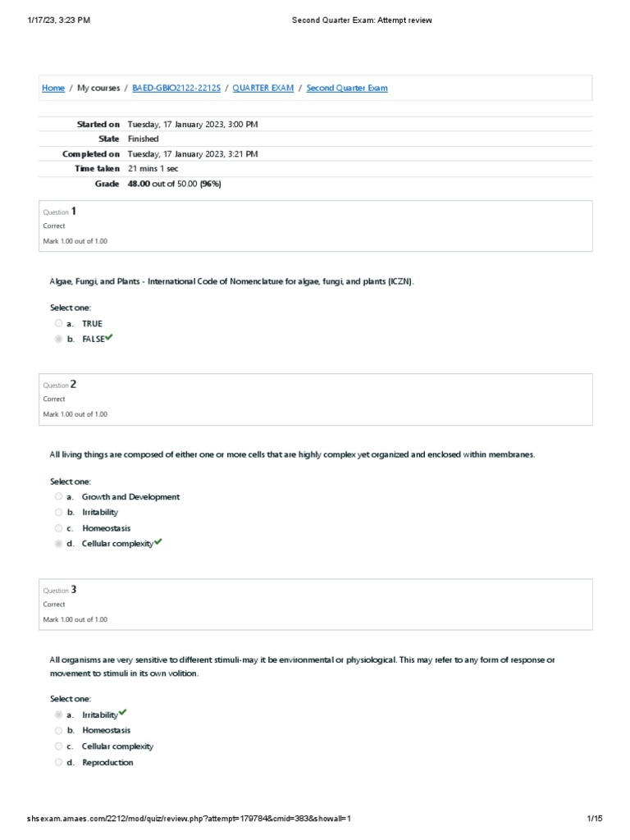Click the Question 2 info box
The image size is (630, 840).
click(317, 399)
